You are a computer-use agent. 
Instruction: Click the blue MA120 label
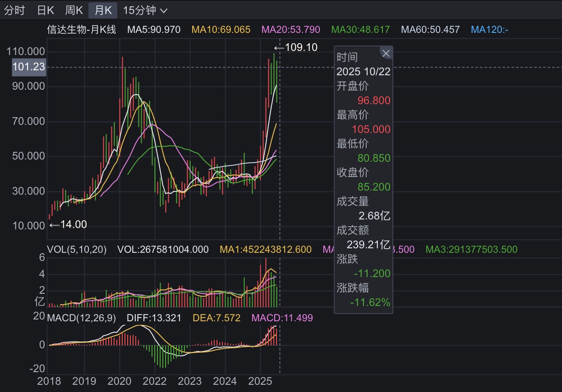click(x=489, y=30)
